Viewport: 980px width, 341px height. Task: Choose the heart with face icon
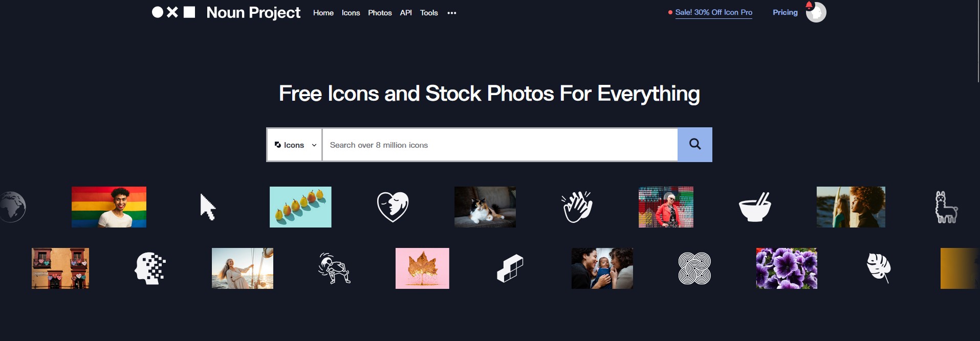point(393,207)
